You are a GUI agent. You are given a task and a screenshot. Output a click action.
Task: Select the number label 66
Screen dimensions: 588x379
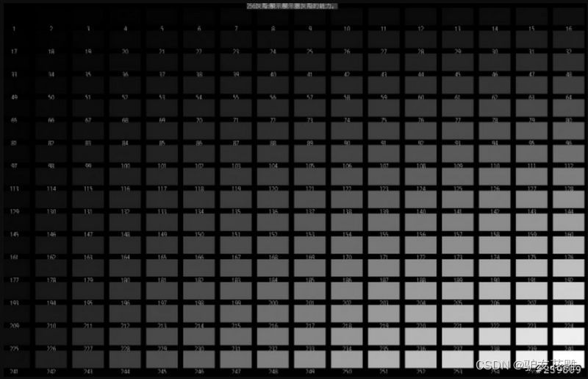pos(51,120)
